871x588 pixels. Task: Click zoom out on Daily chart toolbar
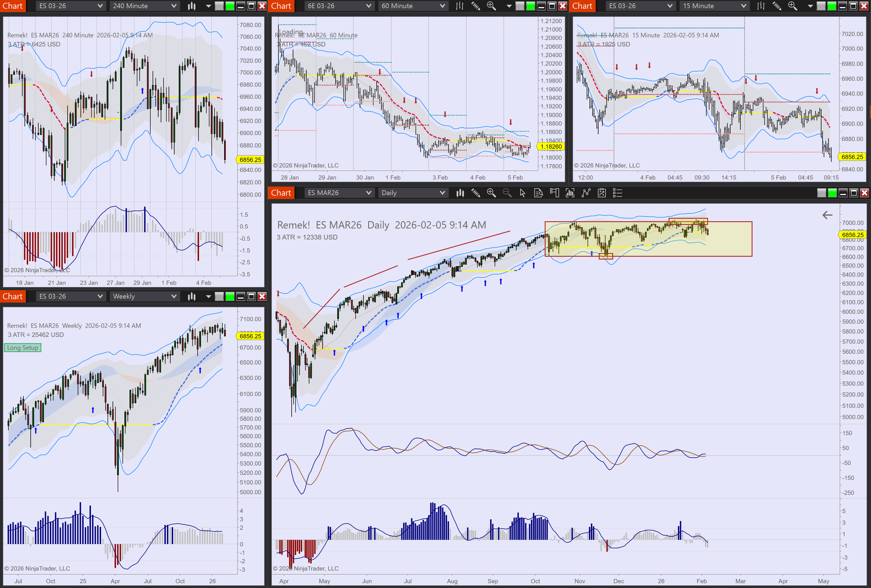coord(507,193)
